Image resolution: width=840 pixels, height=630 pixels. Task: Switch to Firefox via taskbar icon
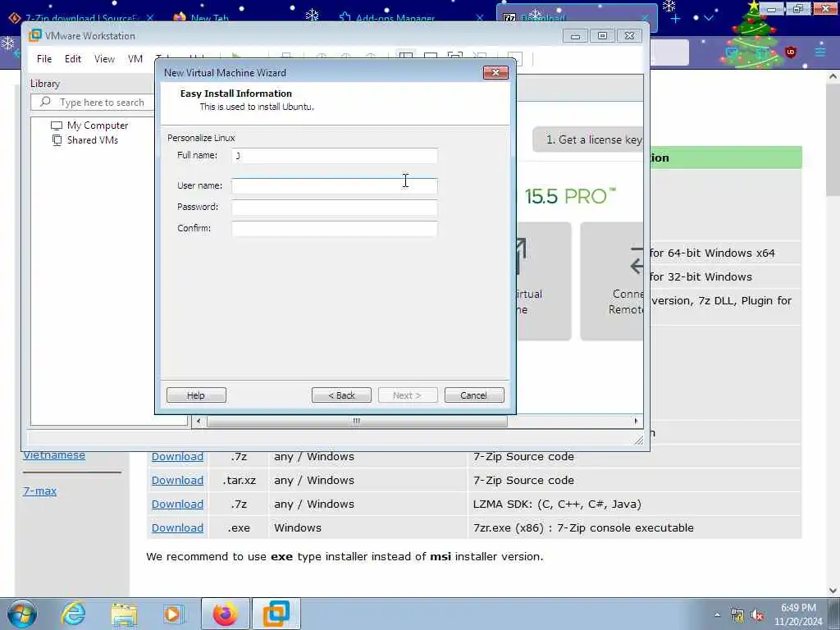click(x=225, y=614)
